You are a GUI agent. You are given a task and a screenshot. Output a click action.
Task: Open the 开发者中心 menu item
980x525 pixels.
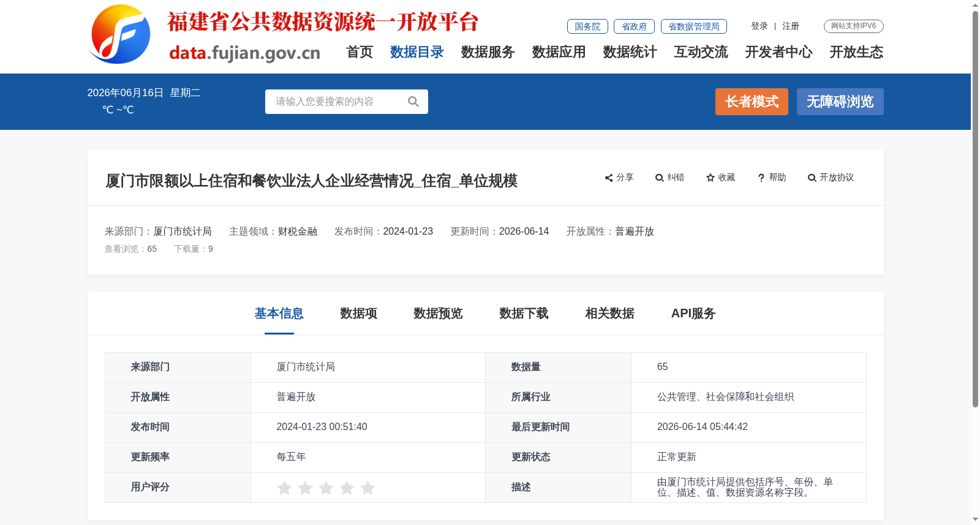(779, 52)
